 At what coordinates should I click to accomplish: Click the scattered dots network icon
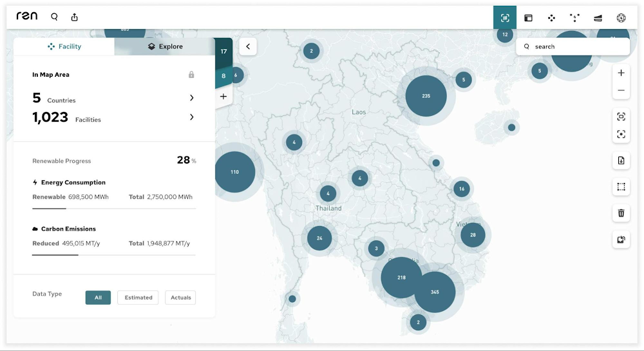574,17
